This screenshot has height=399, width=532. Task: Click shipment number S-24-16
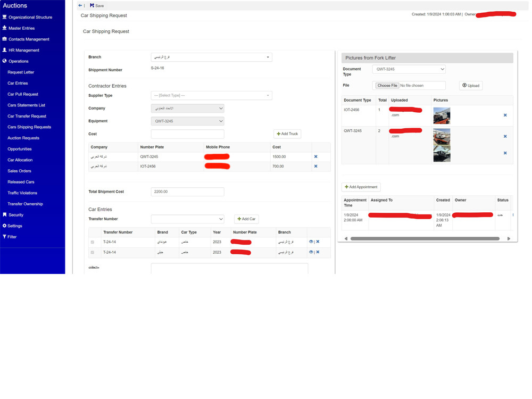(x=157, y=68)
